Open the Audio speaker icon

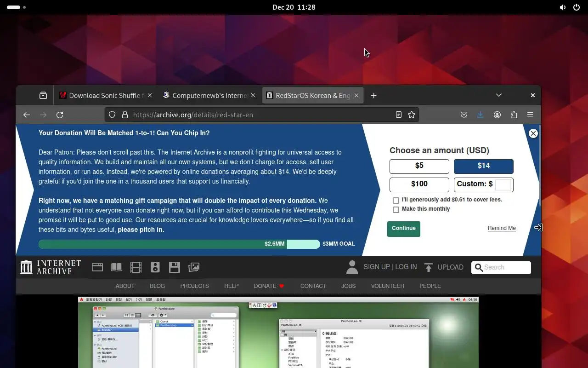coord(155,267)
